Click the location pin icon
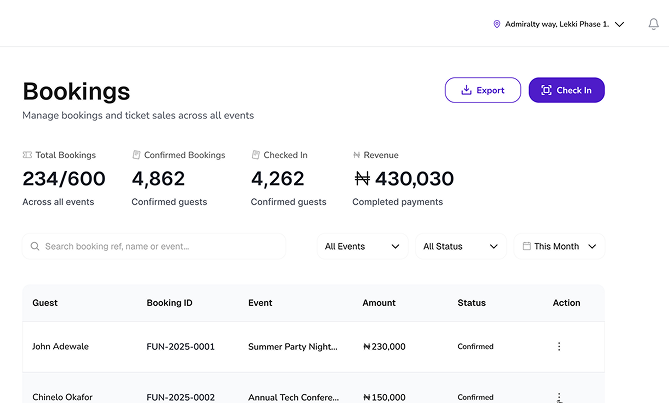This screenshot has height=403, width=669. tap(497, 24)
